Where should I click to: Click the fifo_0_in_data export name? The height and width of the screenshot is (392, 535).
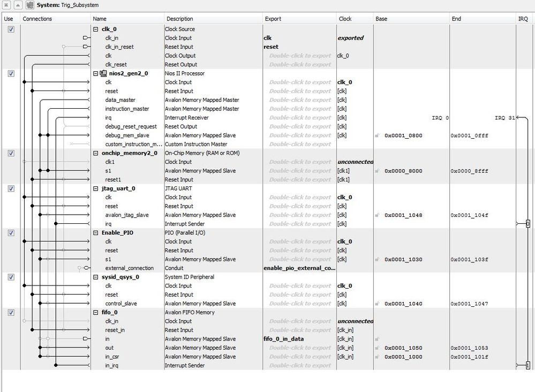283,339
